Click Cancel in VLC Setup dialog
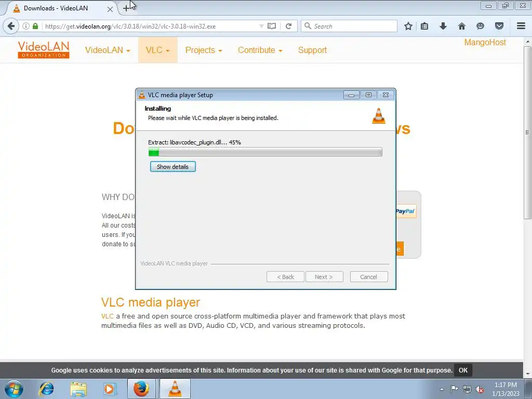The image size is (532, 399). (369, 277)
